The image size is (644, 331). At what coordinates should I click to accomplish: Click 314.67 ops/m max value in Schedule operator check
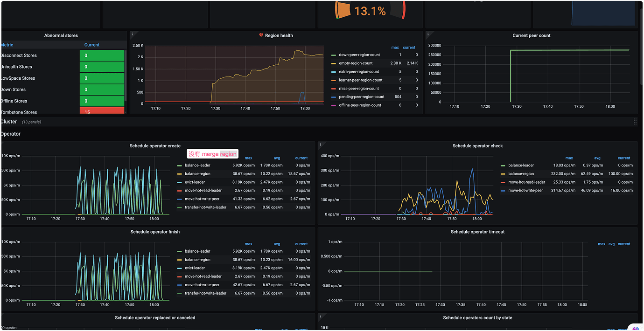[x=563, y=191]
